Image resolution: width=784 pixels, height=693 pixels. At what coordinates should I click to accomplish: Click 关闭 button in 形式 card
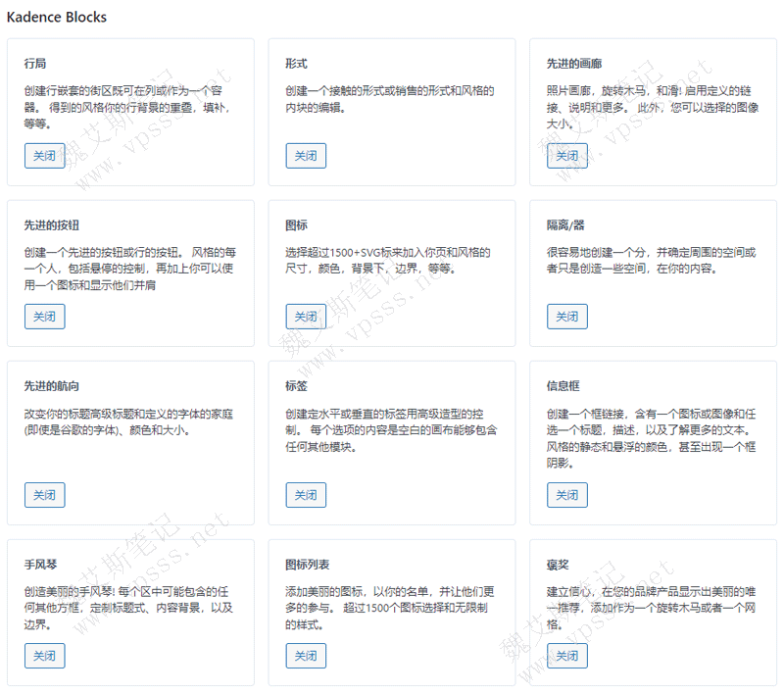point(306,156)
